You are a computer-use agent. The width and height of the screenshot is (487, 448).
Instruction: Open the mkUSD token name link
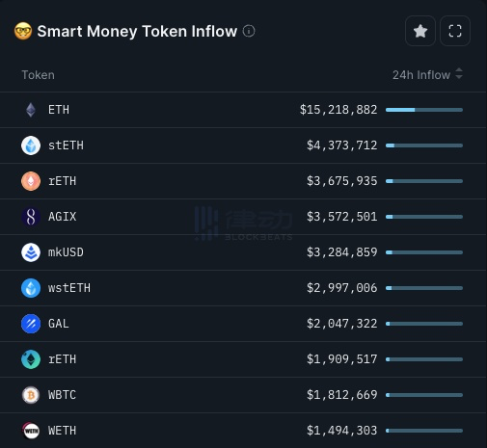[66, 252]
